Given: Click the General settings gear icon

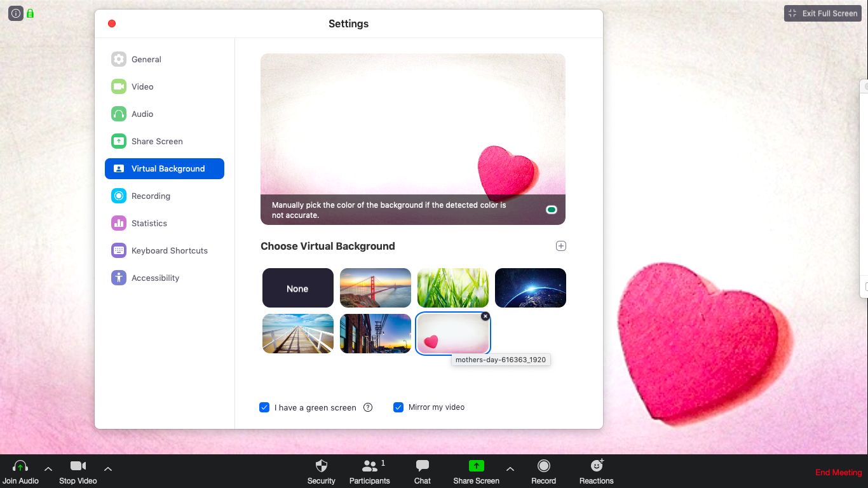Looking at the screenshot, I should tap(119, 59).
